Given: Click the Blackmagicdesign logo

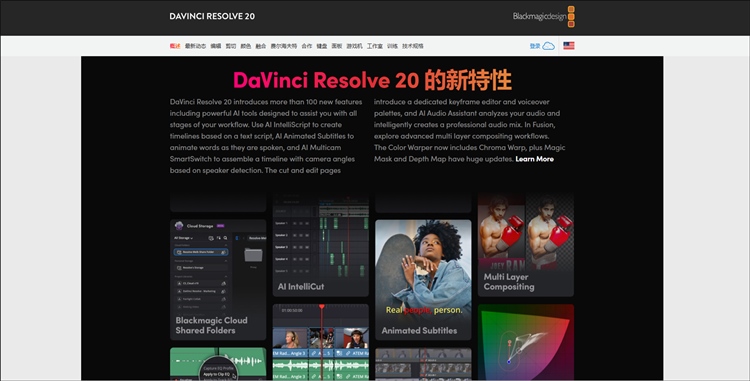Looking at the screenshot, I should click(543, 16).
